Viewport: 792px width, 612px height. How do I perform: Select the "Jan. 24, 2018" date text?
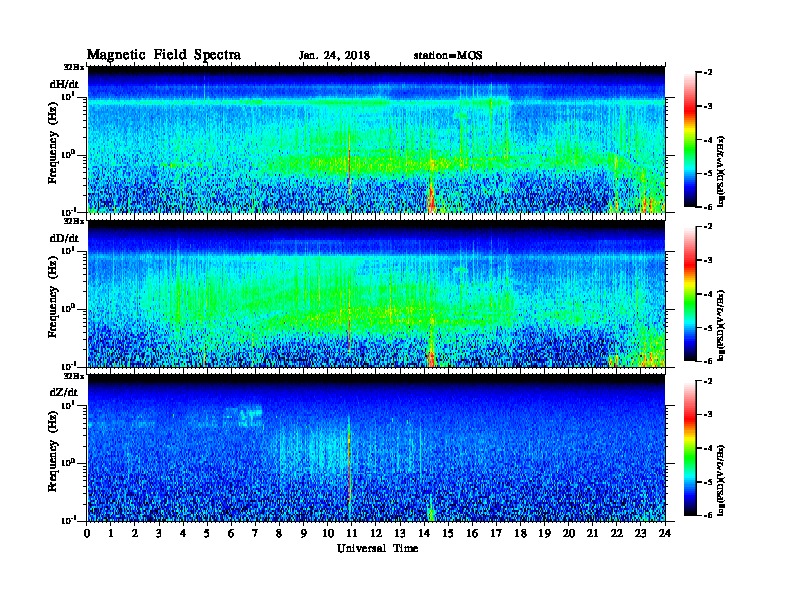[334, 56]
